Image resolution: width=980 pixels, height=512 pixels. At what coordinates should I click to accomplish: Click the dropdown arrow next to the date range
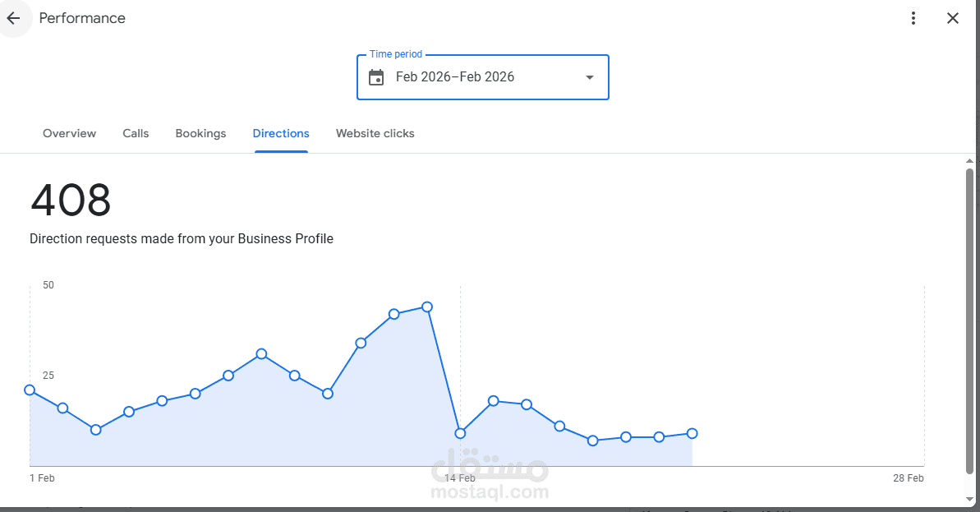click(589, 76)
